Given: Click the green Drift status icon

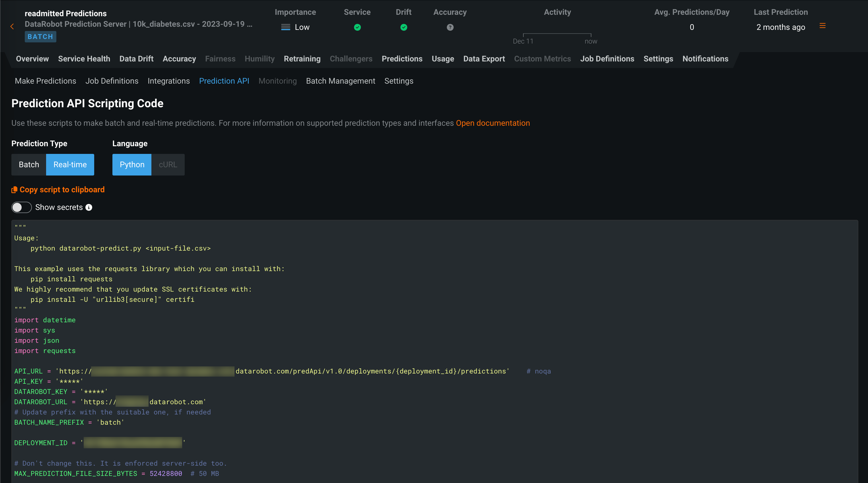Looking at the screenshot, I should (403, 27).
